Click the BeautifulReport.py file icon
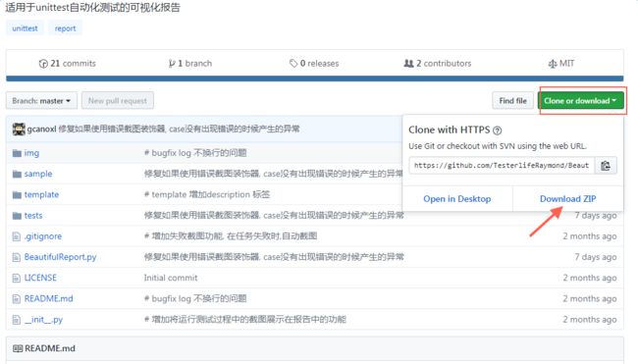This screenshot has width=638, height=364. (17, 257)
